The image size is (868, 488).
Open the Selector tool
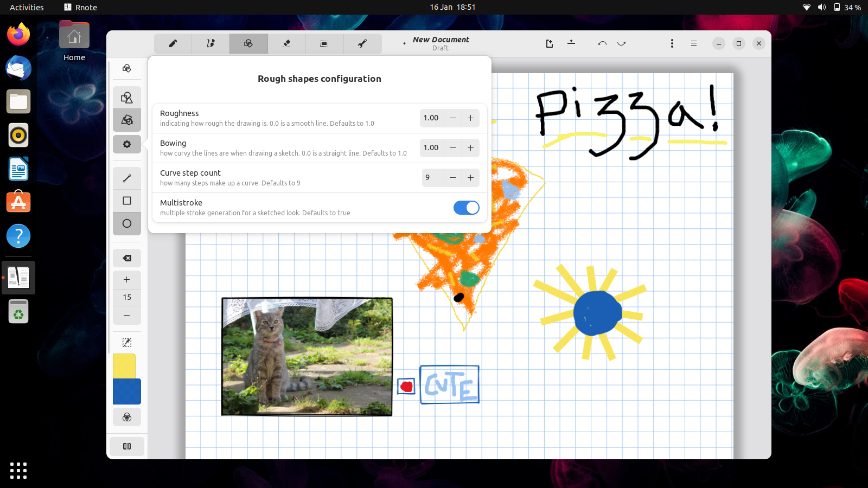pyautogui.click(x=324, y=43)
